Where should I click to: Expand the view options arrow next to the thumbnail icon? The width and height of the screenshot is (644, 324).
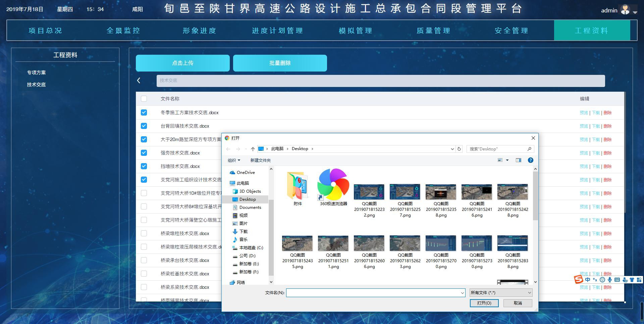[507, 160]
